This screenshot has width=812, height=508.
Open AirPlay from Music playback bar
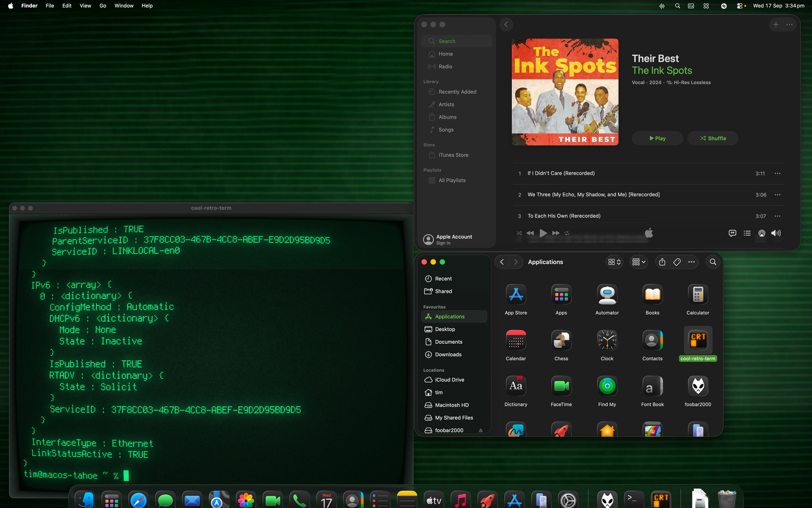(762, 233)
